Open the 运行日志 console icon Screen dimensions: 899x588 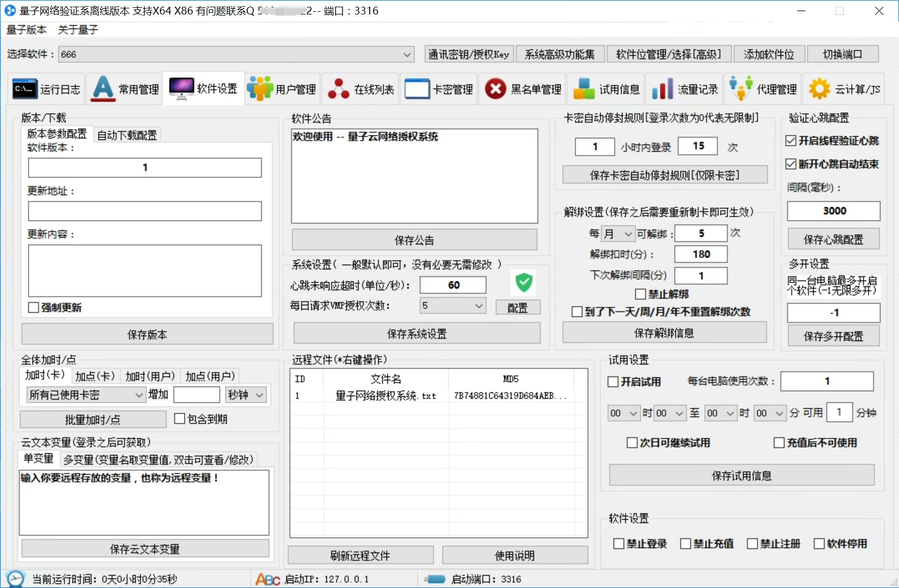click(25, 89)
